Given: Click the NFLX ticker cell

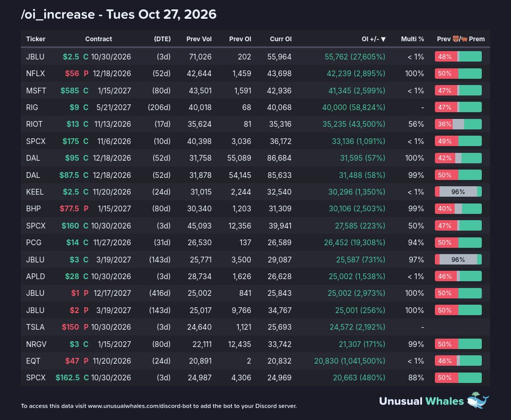Looking at the screenshot, I should [x=35, y=74].
